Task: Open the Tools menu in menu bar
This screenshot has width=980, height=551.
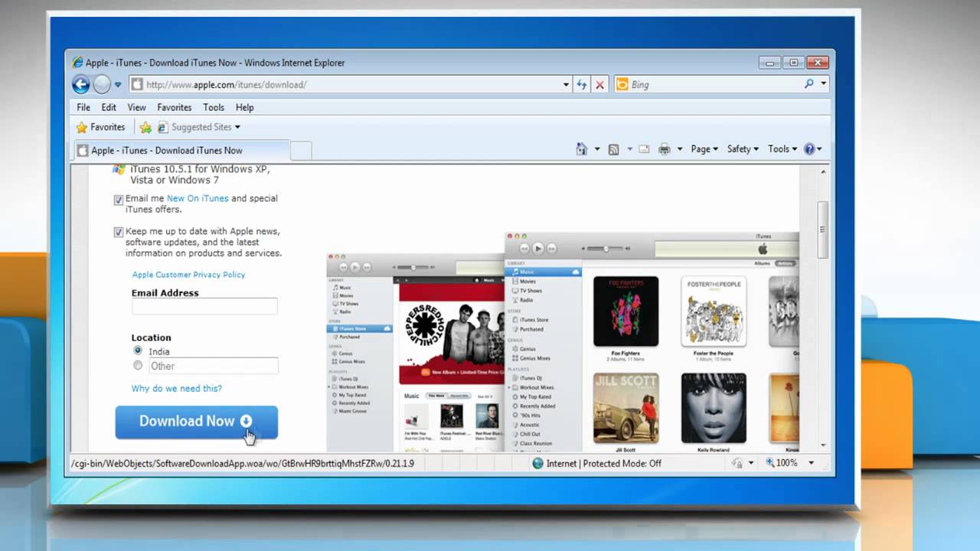Action: tap(214, 107)
